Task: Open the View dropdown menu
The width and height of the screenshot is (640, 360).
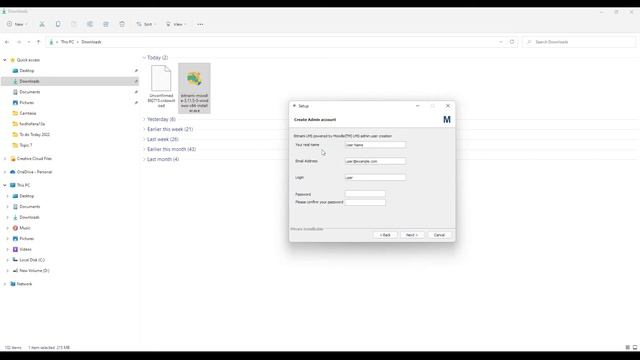Action: (176, 24)
